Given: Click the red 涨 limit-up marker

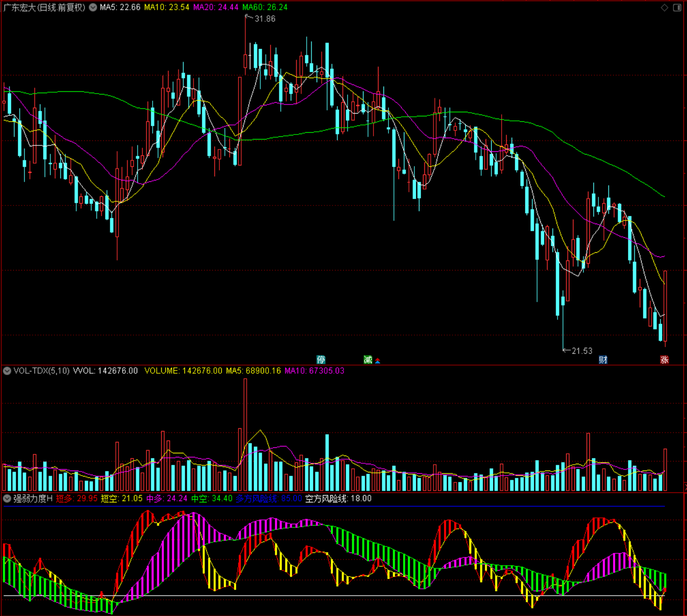Looking at the screenshot, I should pyautogui.click(x=664, y=360).
